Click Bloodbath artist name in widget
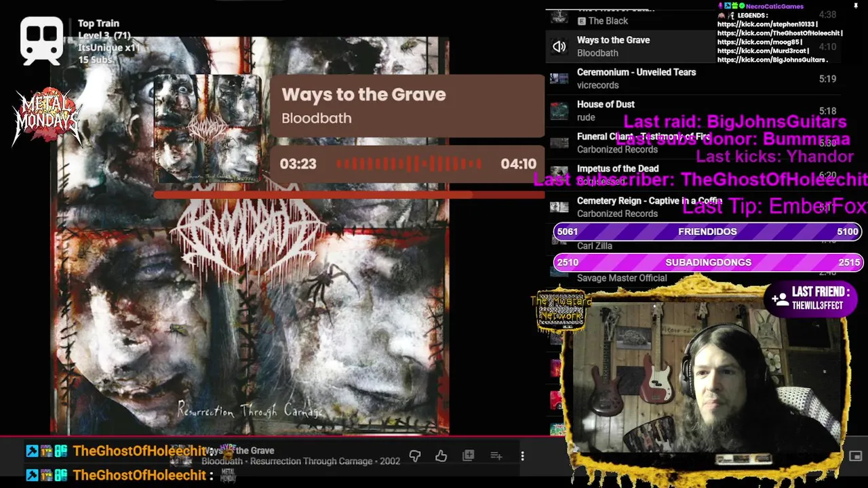This screenshot has width=868, height=488. click(x=316, y=118)
